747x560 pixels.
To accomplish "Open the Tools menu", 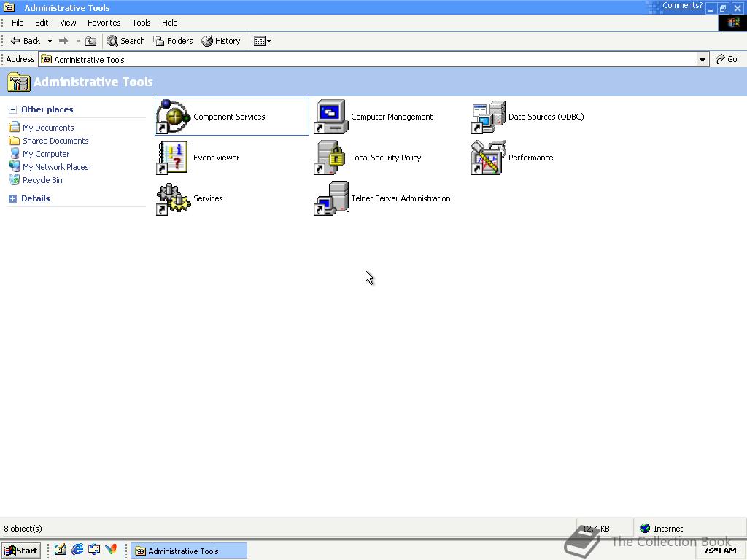I will (142, 23).
